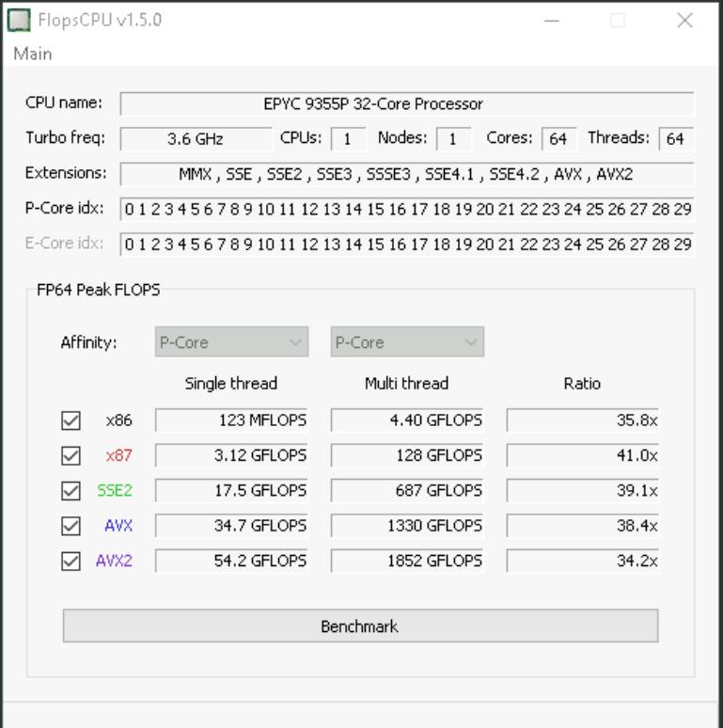The height and width of the screenshot is (728, 723).
Task: Uncheck the AVX2 benchmark checkbox
Action: (x=71, y=562)
